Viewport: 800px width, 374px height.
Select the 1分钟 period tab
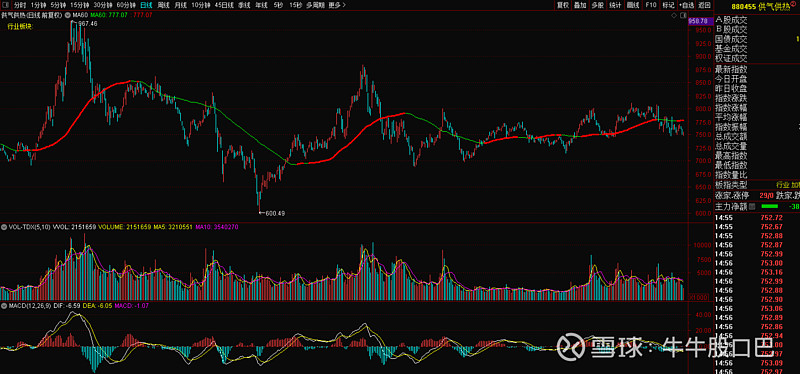pyautogui.click(x=38, y=5)
